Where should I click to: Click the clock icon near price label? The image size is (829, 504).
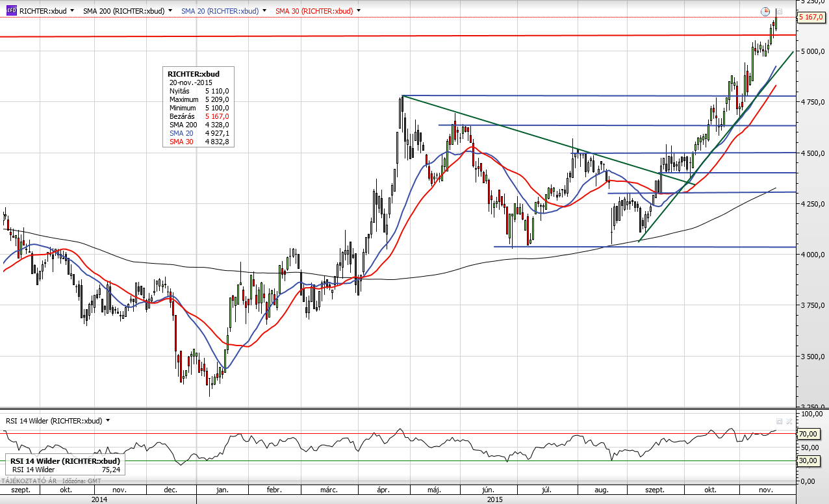coord(765,11)
